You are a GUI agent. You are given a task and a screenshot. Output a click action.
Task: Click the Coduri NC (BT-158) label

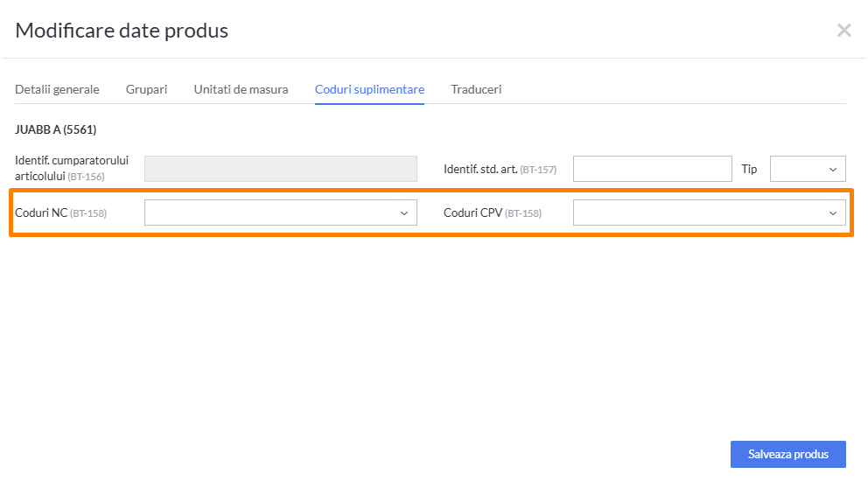[61, 213]
